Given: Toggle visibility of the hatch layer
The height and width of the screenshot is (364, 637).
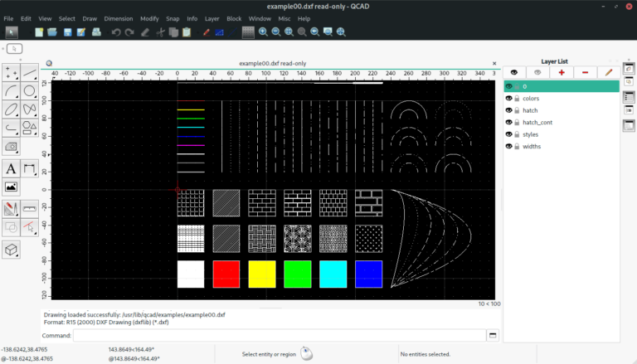Looking at the screenshot, I should pos(508,110).
